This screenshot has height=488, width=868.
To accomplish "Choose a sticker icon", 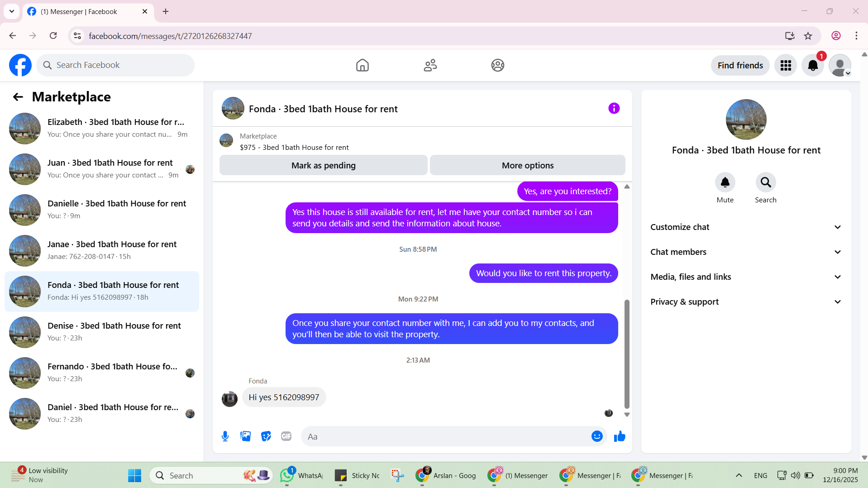I will 266,436.
